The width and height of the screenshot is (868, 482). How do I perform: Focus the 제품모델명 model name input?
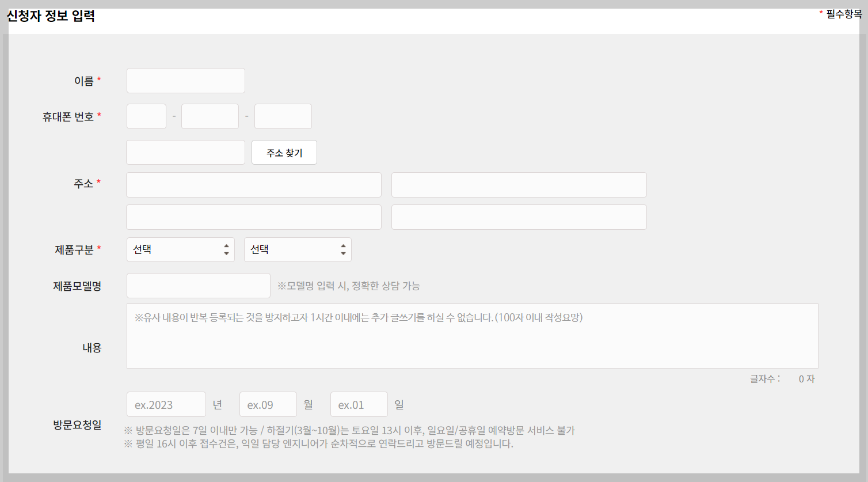[x=198, y=285]
